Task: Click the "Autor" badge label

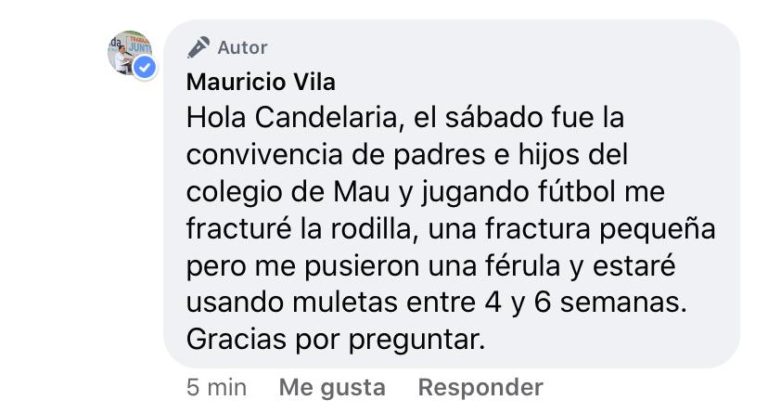Action: 242,47
